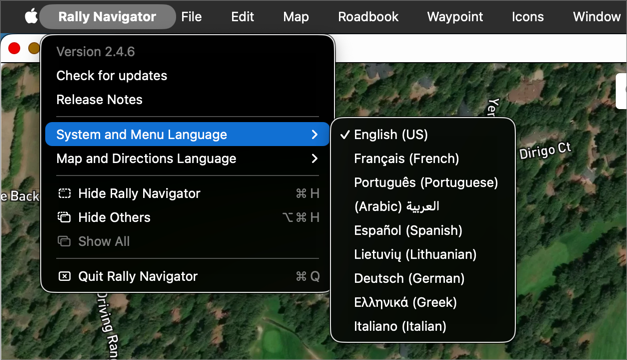Viewport: 627px width, 360px height.
Task: Open the Edit menu
Action: [242, 17]
